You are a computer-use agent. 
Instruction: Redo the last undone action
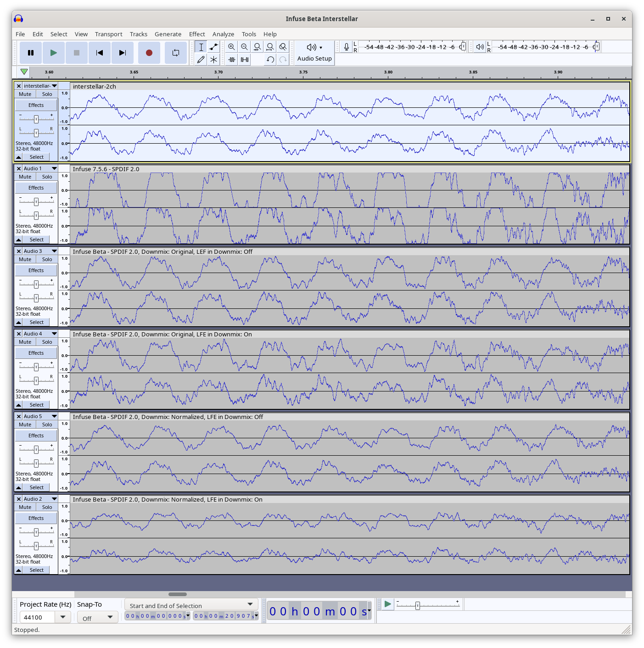pos(283,60)
